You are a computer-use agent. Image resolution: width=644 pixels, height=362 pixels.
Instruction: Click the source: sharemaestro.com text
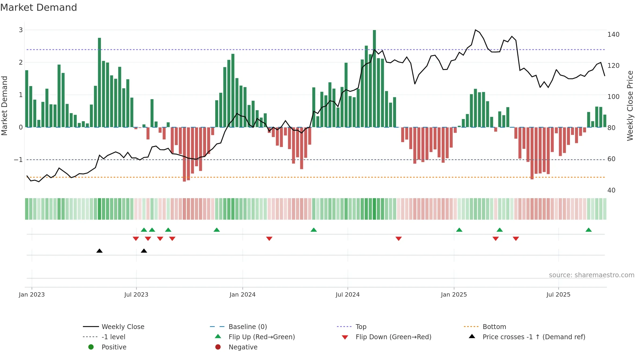tap(592, 275)
